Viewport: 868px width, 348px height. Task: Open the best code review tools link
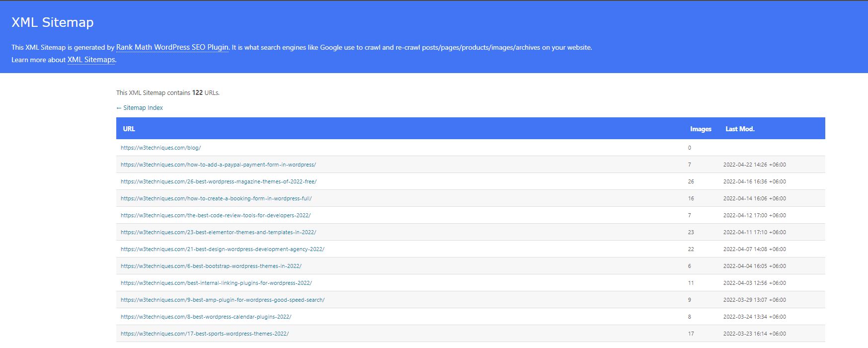pyautogui.click(x=216, y=215)
